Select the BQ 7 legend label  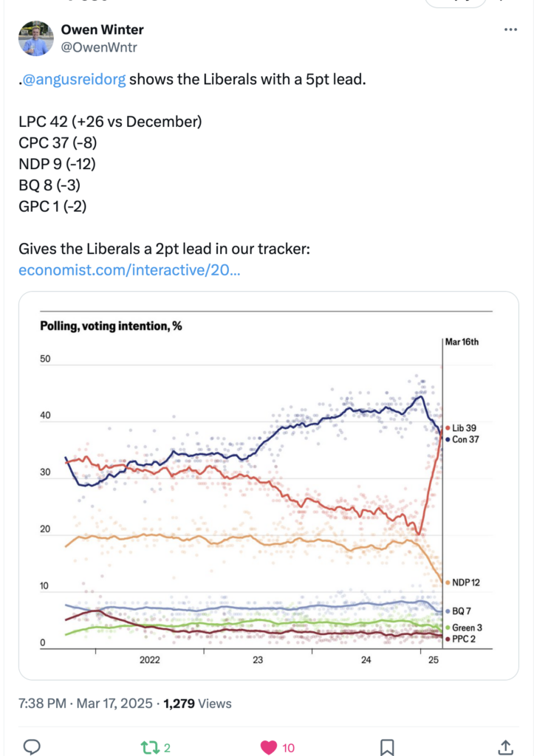[x=458, y=611]
